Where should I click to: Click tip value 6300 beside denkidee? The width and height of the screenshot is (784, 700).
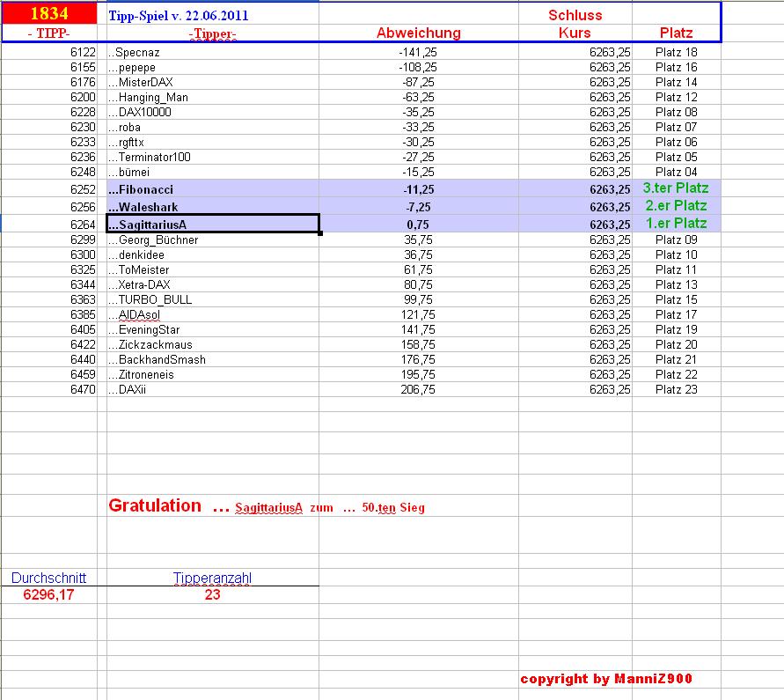click(83, 255)
